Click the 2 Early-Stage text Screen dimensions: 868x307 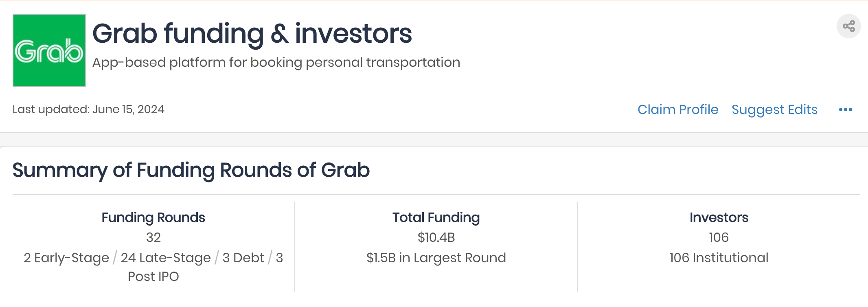(66, 258)
